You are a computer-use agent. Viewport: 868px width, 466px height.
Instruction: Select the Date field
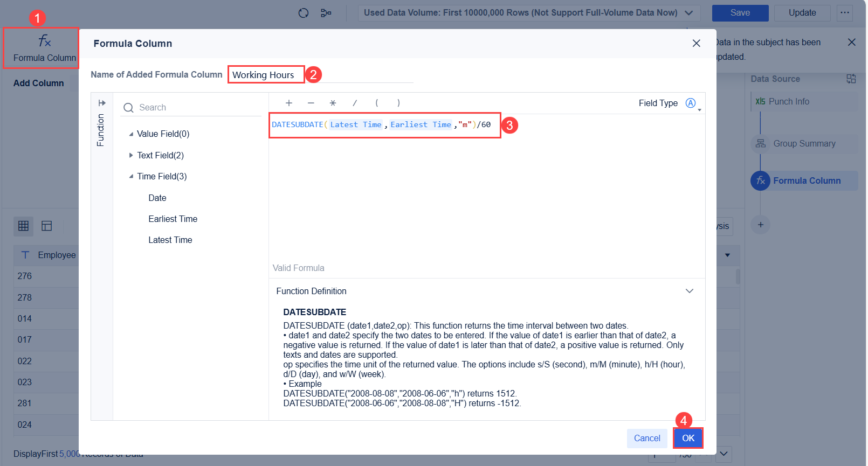tap(157, 198)
